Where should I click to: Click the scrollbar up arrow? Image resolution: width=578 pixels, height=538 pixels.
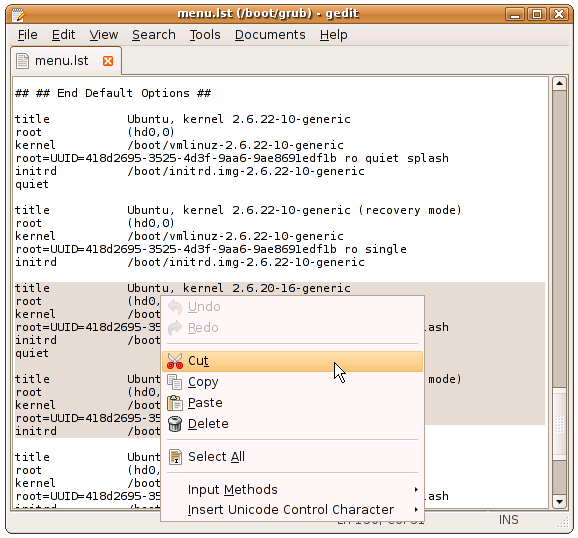click(559, 84)
